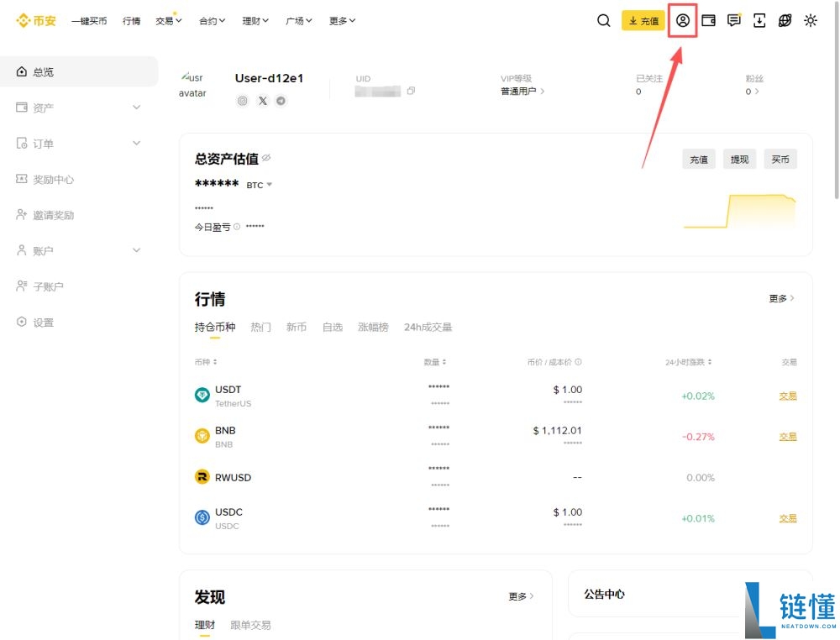Click the Telegram social icon

pos(281,101)
